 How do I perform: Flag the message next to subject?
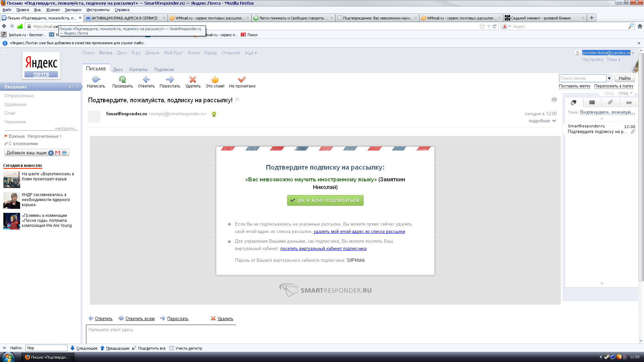237,100
